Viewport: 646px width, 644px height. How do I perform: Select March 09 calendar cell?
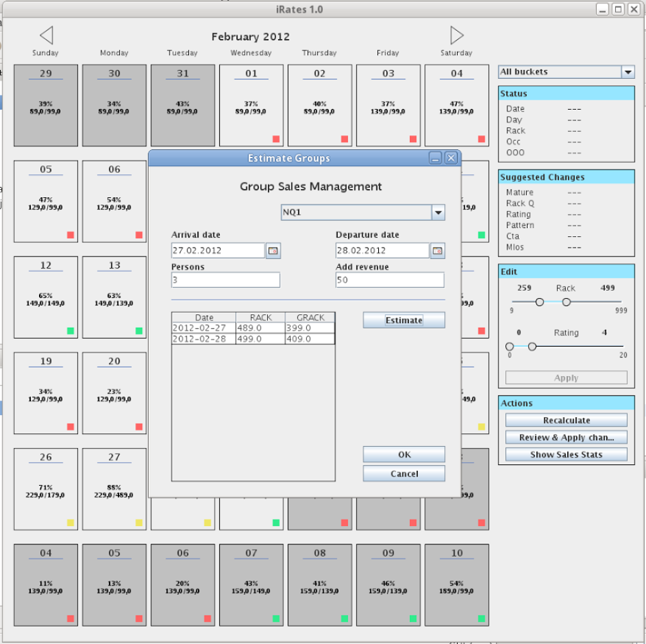(x=388, y=585)
